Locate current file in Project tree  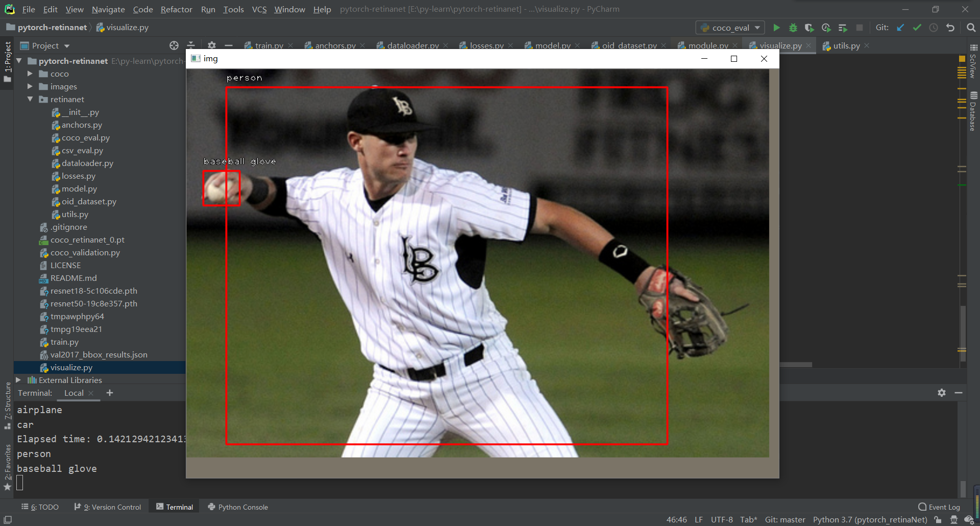174,45
